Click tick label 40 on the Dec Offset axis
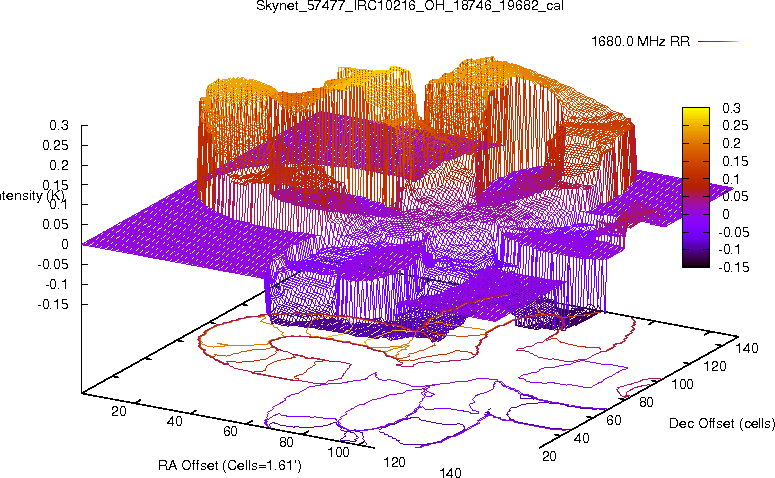 coord(581,438)
